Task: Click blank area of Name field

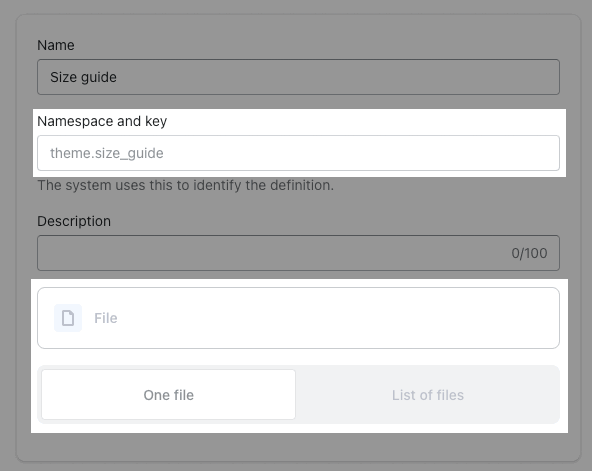Action: 336,77
